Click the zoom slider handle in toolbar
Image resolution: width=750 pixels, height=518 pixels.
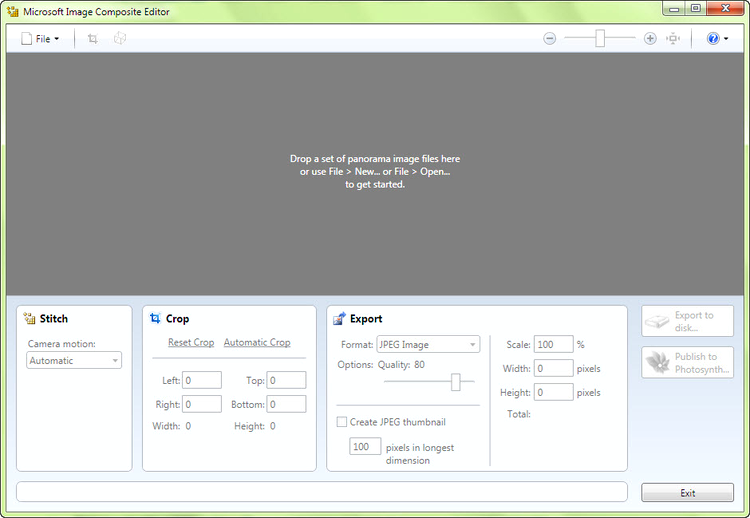pos(600,38)
